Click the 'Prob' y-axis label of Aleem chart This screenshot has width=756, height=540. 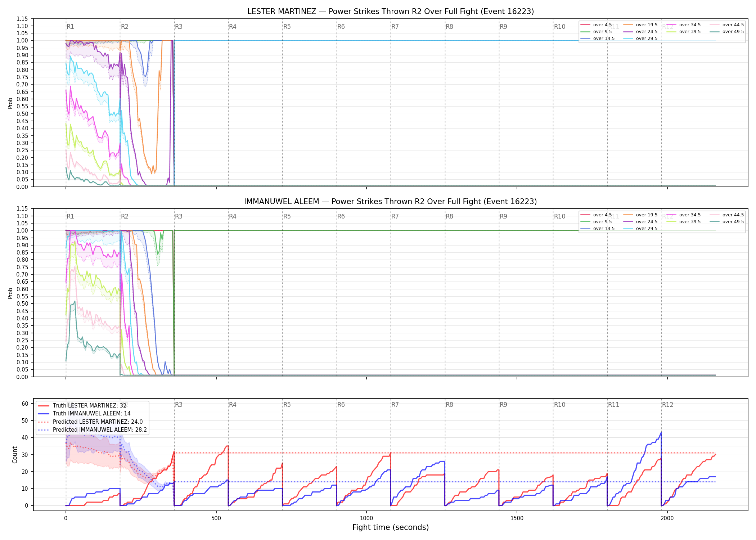(10, 293)
